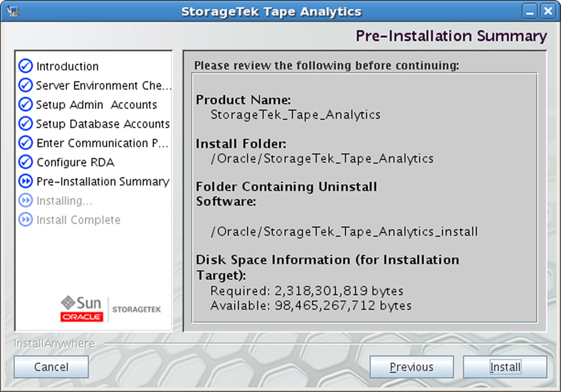Click the Configure RDA completed-step icon

26,162
